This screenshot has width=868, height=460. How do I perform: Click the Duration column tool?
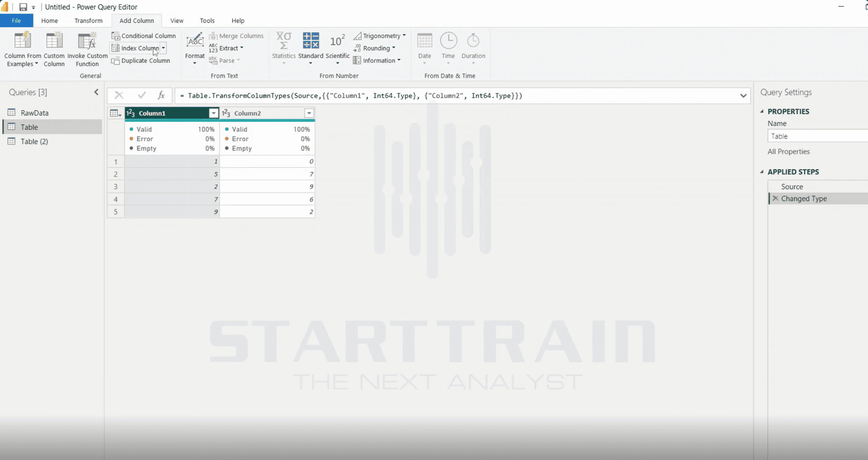[x=473, y=48]
